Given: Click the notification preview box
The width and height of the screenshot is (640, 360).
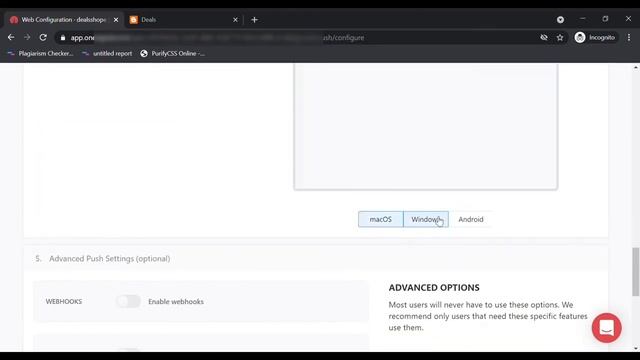Looking at the screenshot, I should coord(425,127).
